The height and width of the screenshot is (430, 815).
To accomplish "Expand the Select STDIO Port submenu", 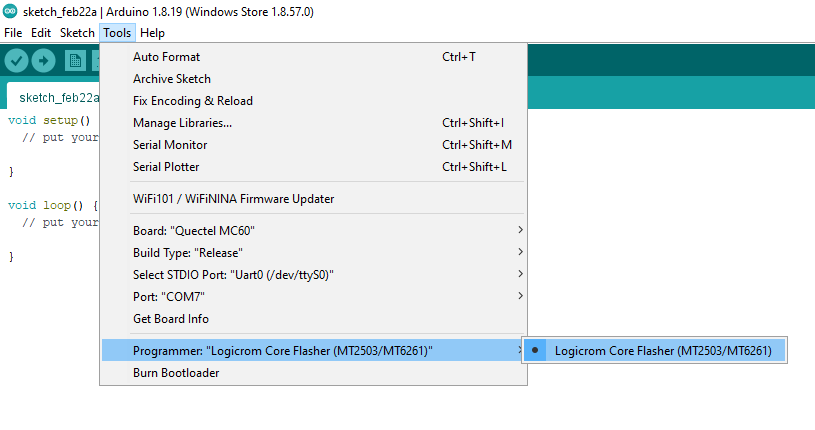I will [x=314, y=275].
